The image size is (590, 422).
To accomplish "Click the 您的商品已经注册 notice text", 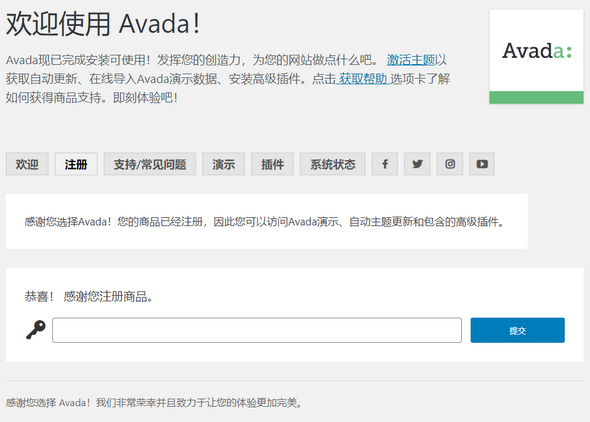I will pos(264,222).
